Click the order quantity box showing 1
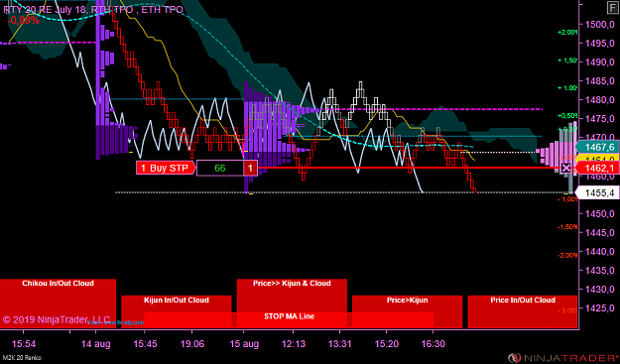 click(250, 168)
